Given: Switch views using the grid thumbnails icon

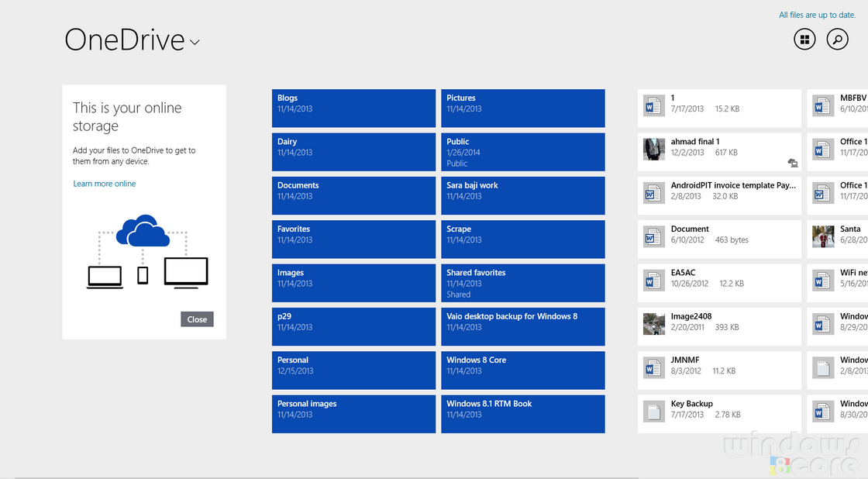Looking at the screenshot, I should [804, 39].
